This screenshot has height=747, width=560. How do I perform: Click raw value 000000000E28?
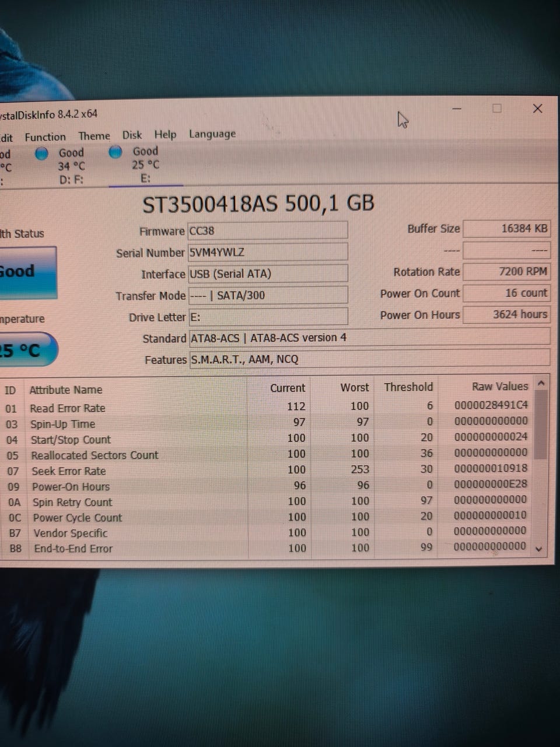(491, 484)
